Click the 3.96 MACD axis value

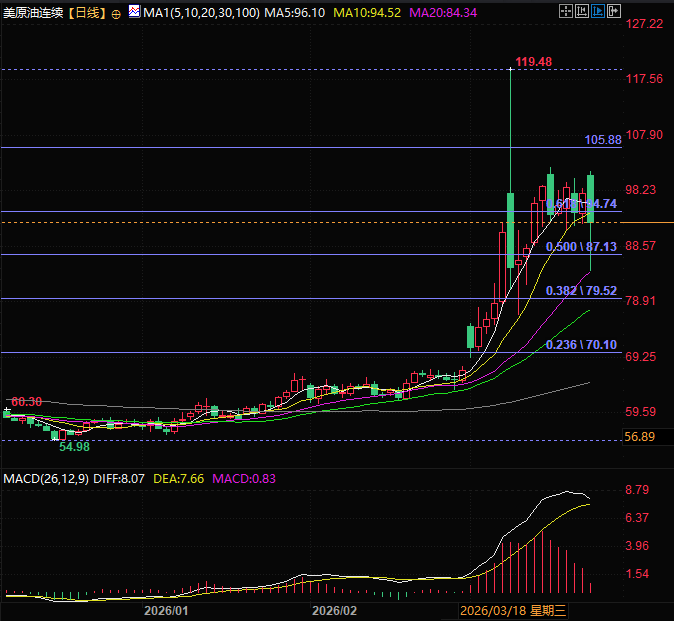[637, 546]
